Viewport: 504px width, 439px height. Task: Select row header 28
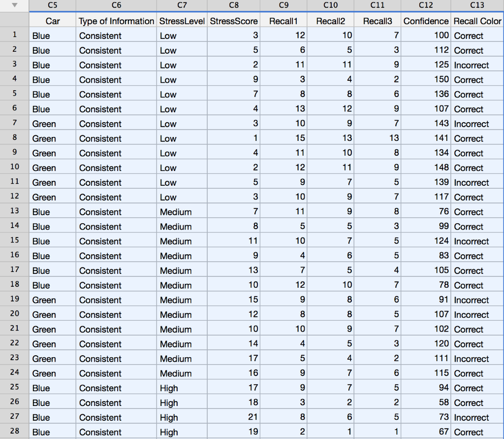point(14,432)
